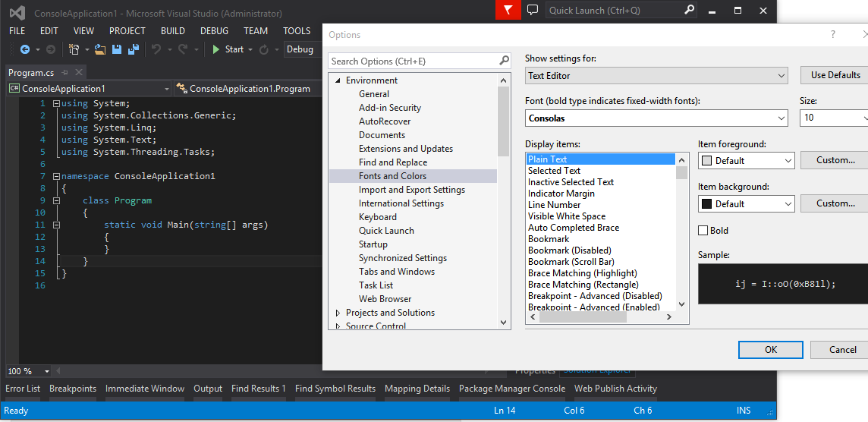Image resolution: width=868 pixels, height=422 pixels.
Task: Select Keyboard in the Environment tree
Action: (378, 217)
